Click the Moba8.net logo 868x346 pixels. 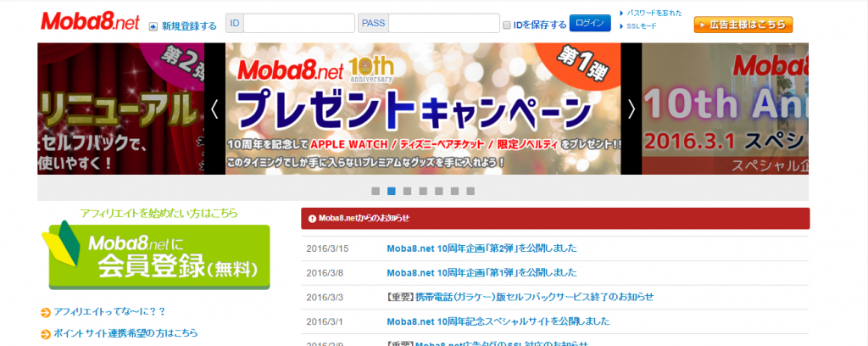90,21
